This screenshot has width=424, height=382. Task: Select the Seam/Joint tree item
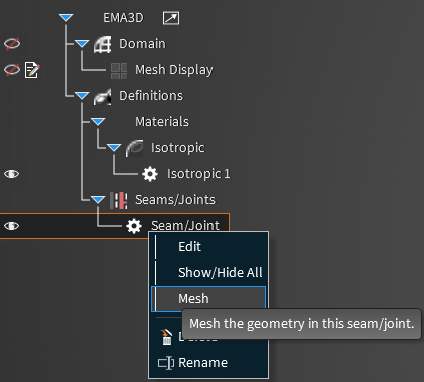click(185, 226)
